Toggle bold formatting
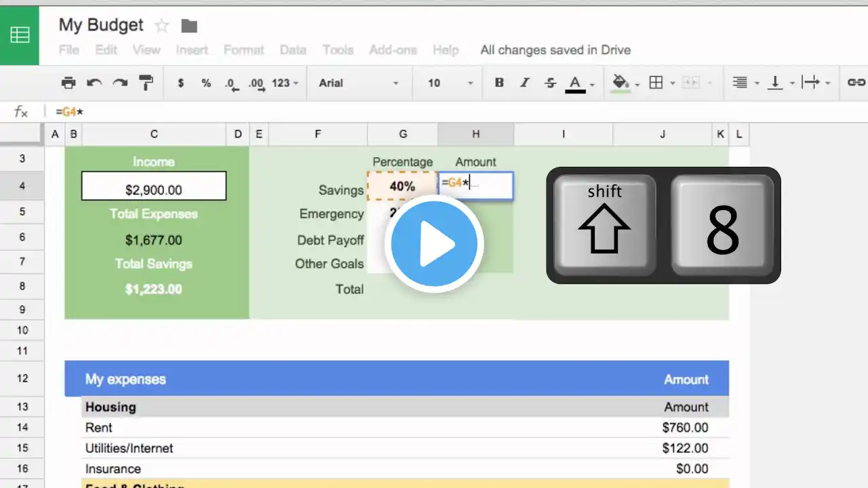The image size is (868, 488). pyautogui.click(x=499, y=83)
